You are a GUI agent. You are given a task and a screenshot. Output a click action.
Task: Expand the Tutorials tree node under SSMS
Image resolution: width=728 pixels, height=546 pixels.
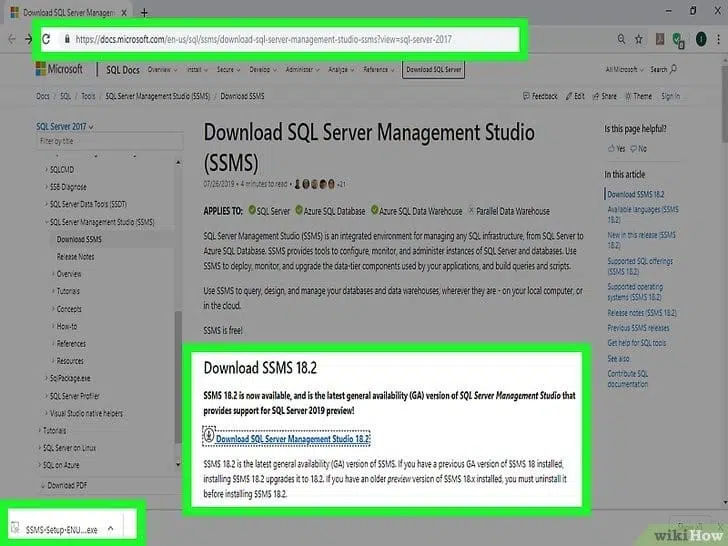coord(68,290)
